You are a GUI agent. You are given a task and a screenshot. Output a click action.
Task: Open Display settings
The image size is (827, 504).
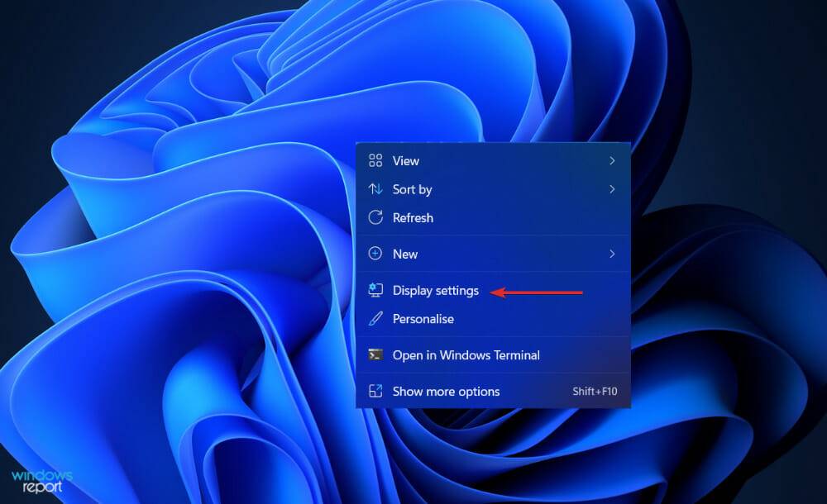click(x=435, y=290)
